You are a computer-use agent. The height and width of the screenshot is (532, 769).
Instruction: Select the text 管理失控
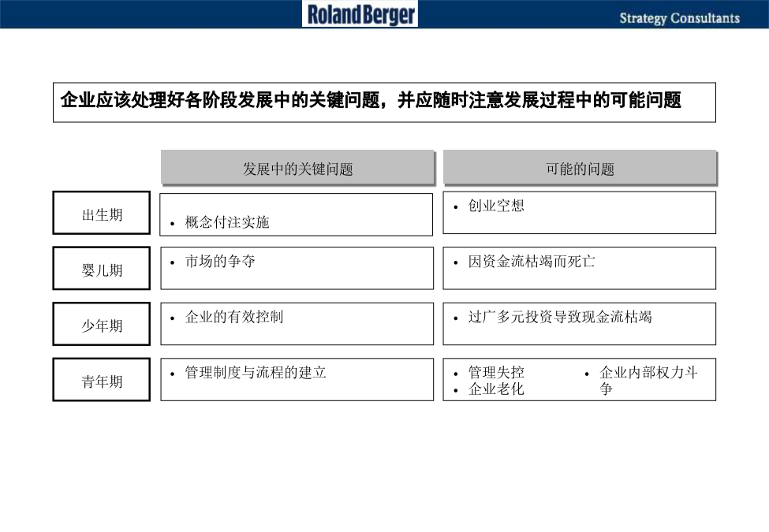click(x=496, y=372)
